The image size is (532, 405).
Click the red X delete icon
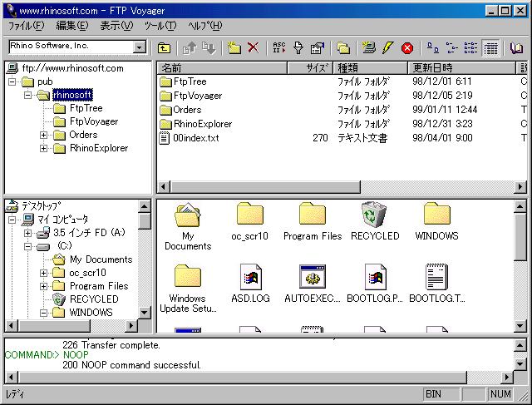point(253,48)
